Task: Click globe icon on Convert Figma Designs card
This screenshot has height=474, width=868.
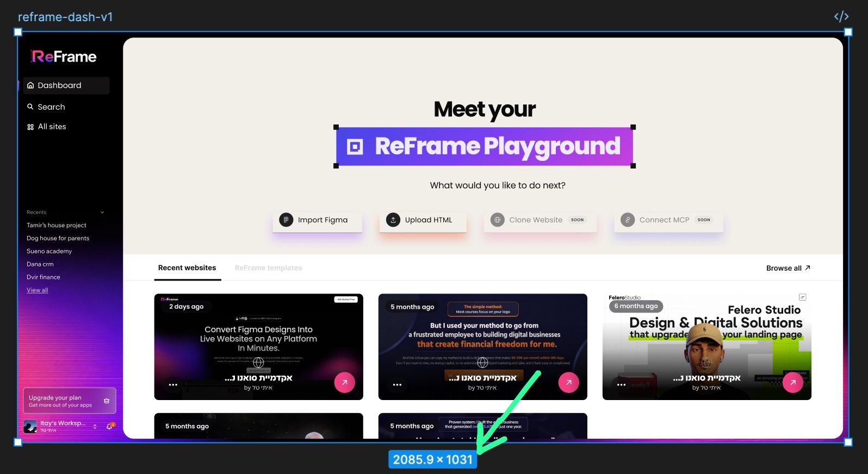Action: [258, 363]
